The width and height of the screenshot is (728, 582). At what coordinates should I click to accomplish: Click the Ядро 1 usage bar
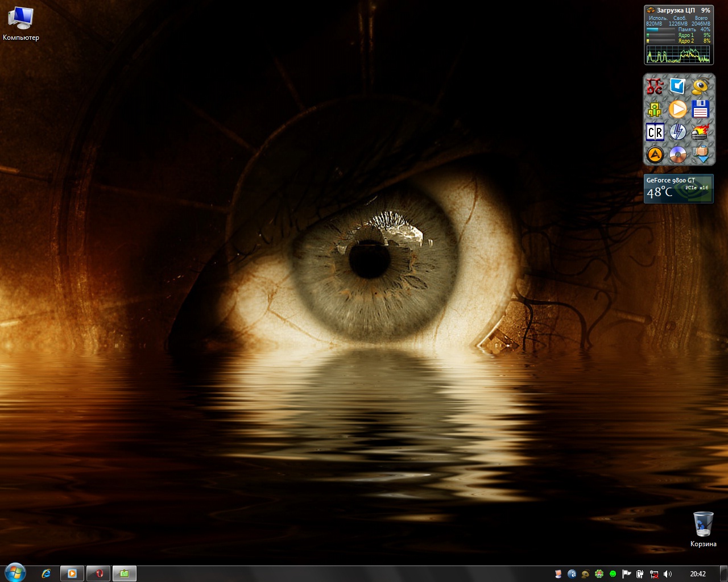660,35
